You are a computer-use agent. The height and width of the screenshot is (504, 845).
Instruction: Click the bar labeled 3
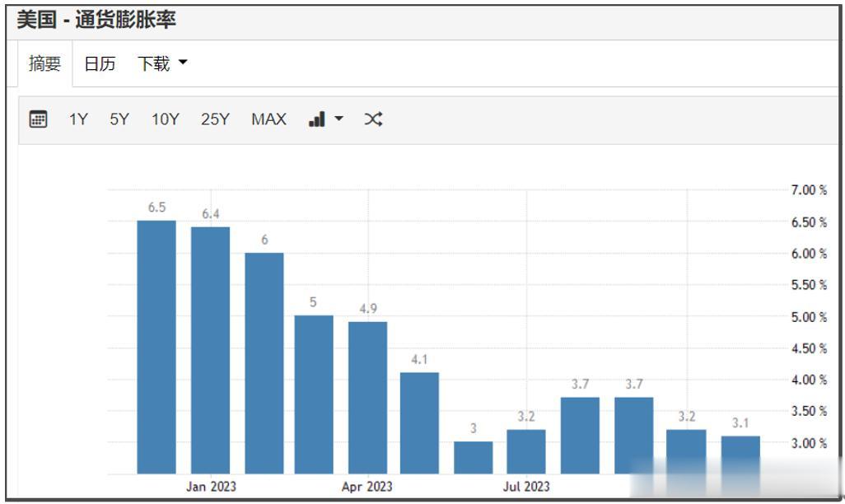pyautogui.click(x=474, y=458)
